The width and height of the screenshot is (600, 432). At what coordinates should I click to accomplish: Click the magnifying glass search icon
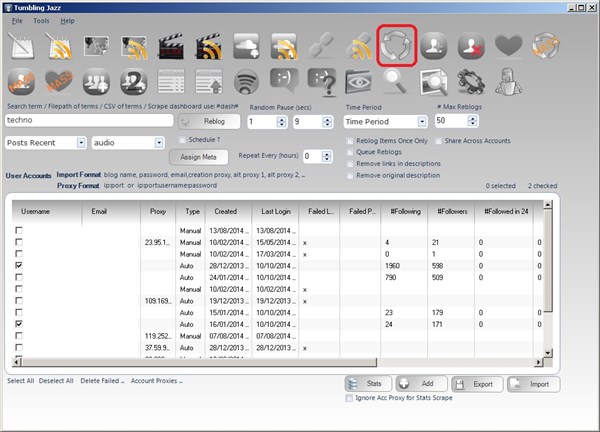click(x=396, y=81)
